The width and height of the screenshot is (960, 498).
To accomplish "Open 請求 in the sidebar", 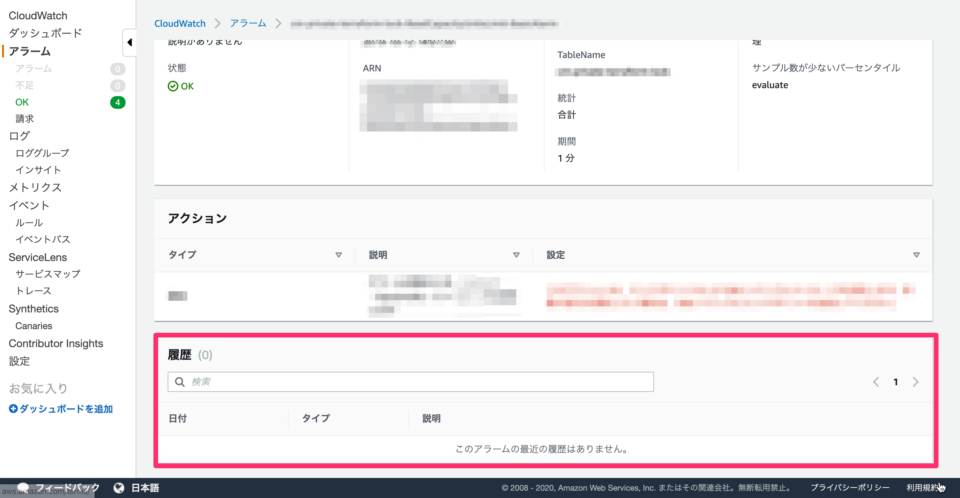I will [x=24, y=119].
